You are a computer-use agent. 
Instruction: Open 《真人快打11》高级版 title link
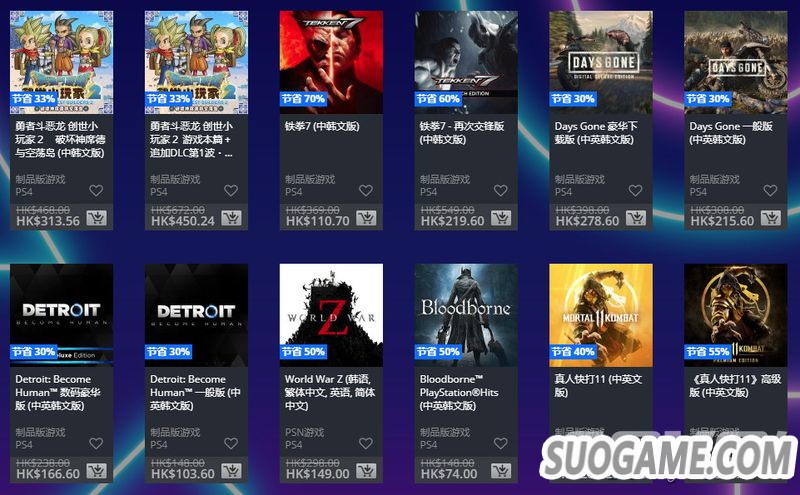pyautogui.click(x=735, y=386)
